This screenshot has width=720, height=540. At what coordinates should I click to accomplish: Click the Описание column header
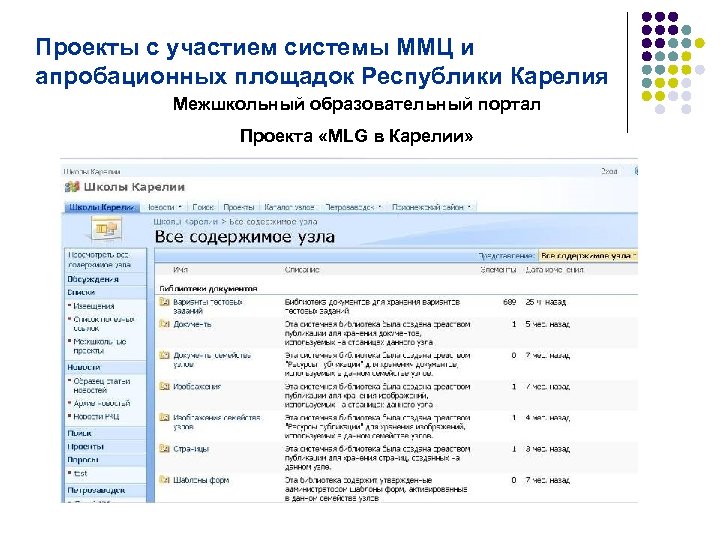point(302,270)
